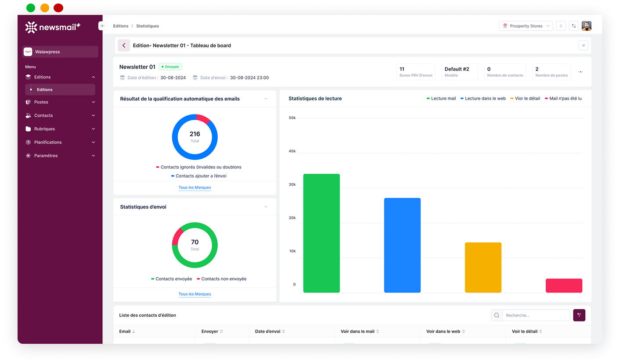Open the Prosperity Stores dropdown
The width and height of the screenshot is (620, 364).
tap(526, 26)
